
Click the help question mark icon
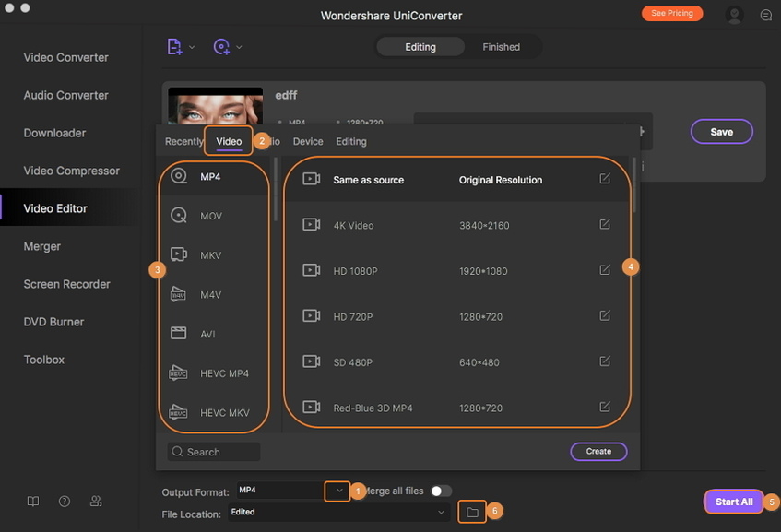click(65, 502)
